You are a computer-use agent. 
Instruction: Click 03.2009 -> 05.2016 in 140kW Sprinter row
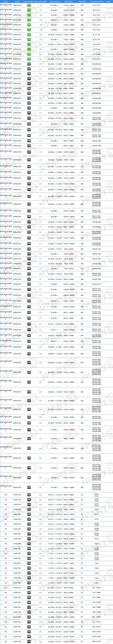(55, 423)
